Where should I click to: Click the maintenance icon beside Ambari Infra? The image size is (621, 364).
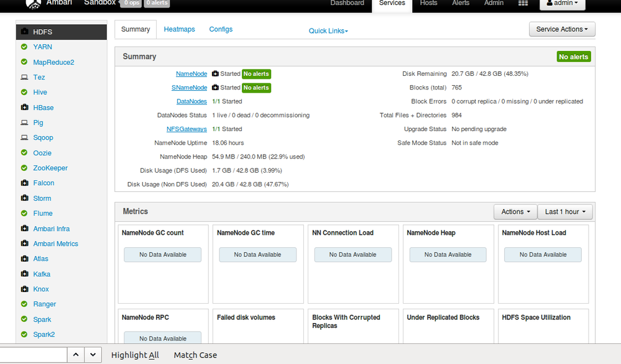point(25,229)
